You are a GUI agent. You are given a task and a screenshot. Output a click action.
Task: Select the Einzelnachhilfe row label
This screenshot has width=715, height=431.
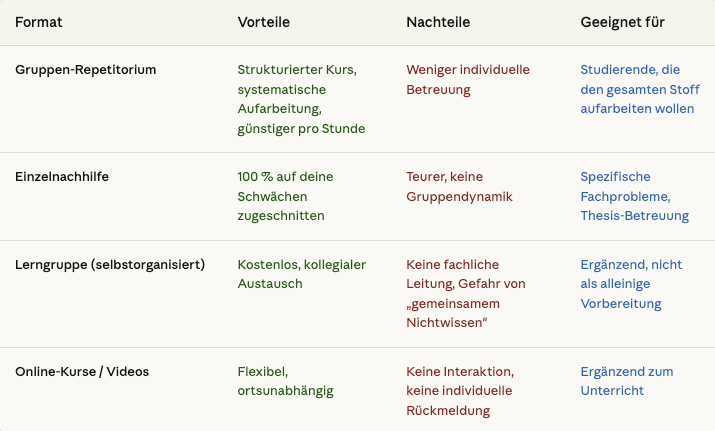pyautogui.click(x=62, y=176)
